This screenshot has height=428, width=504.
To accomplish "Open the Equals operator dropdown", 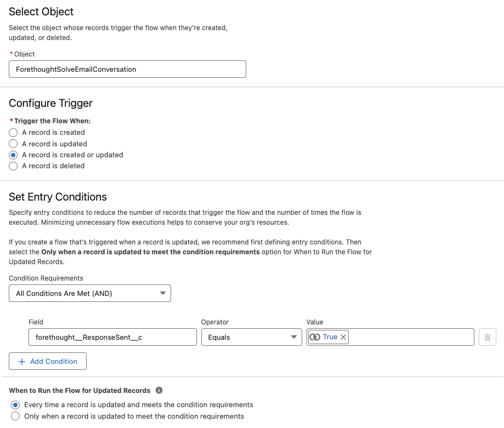I will [x=251, y=337].
